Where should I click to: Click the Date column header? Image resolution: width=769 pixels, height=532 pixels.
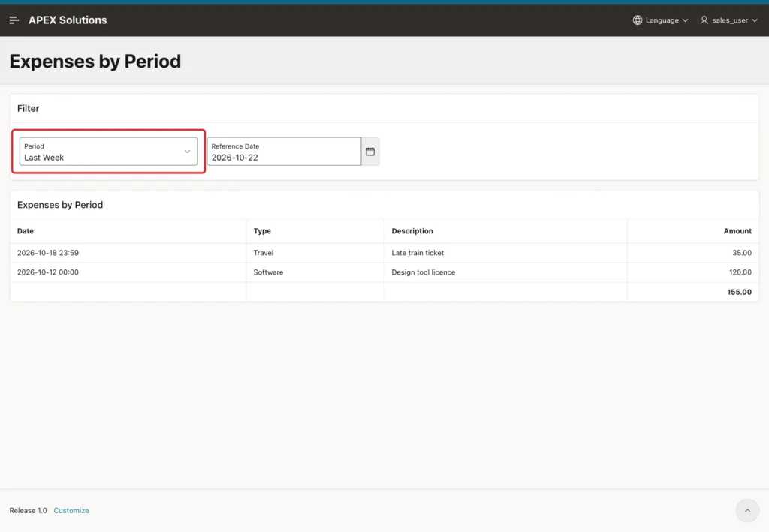pyautogui.click(x=26, y=230)
